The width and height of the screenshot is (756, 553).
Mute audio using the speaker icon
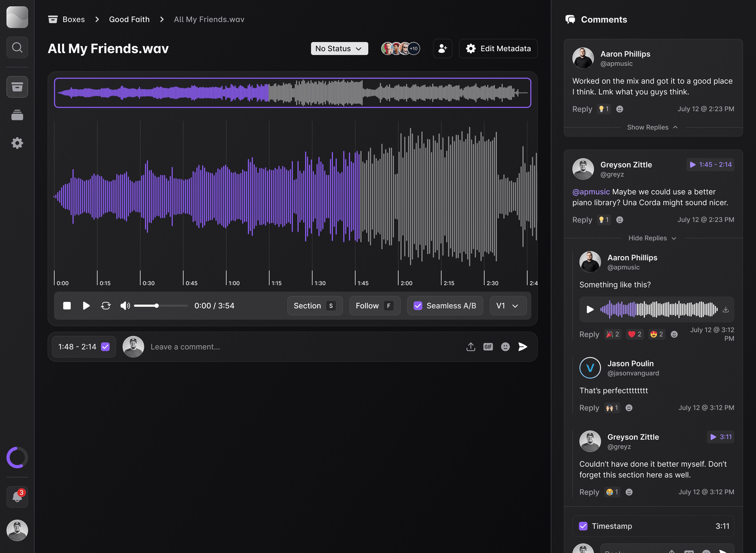[125, 306]
